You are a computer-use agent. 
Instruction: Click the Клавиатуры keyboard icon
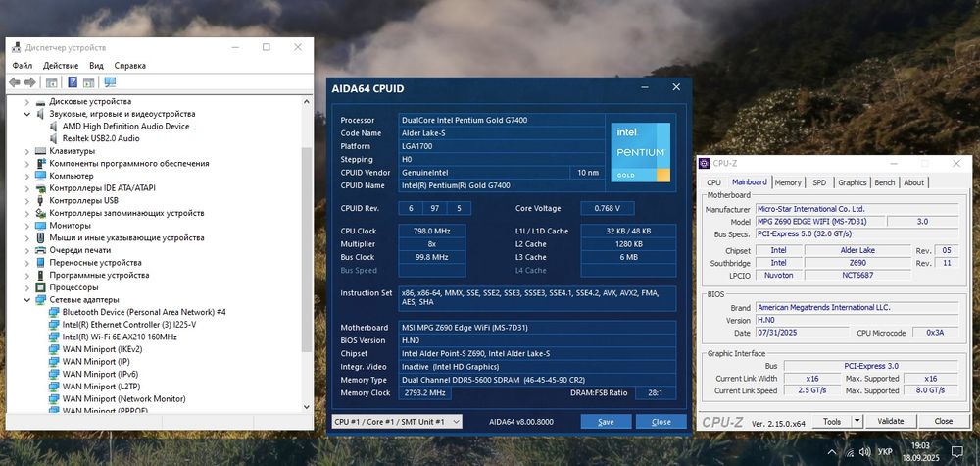40,151
